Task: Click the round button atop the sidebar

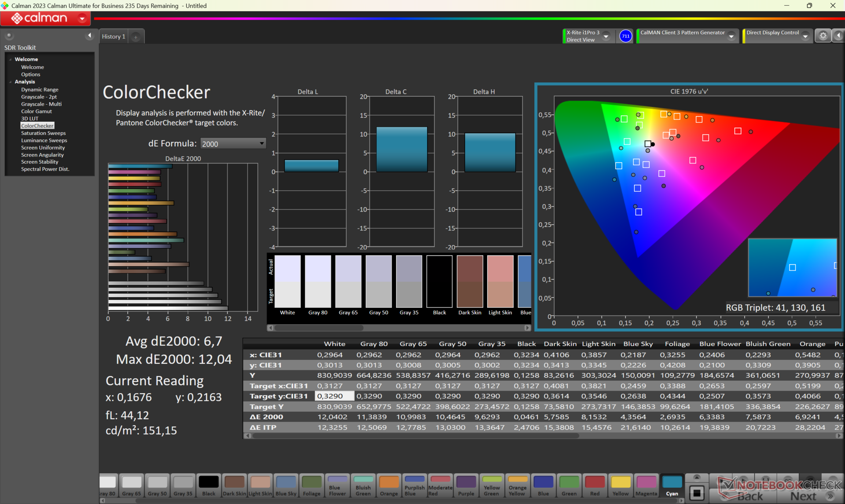Action: [9, 36]
